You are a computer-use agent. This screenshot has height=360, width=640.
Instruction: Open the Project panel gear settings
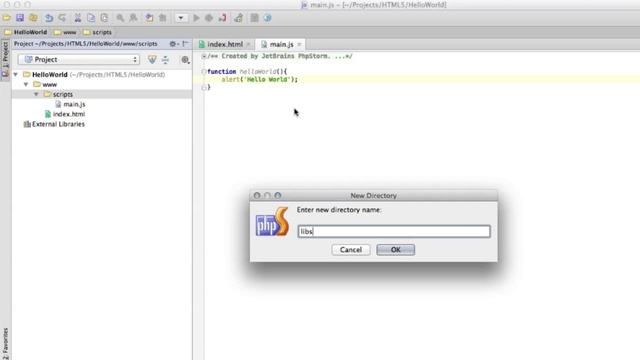(x=173, y=44)
